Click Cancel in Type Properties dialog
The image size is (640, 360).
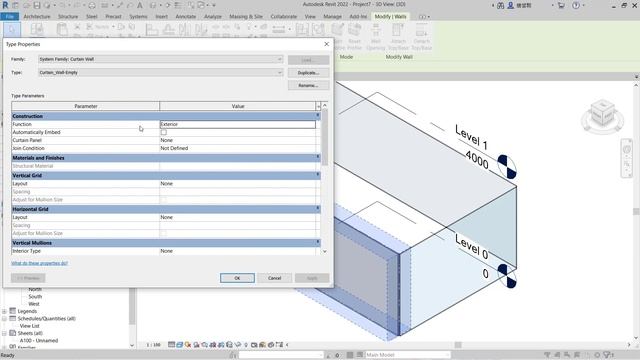point(274,278)
